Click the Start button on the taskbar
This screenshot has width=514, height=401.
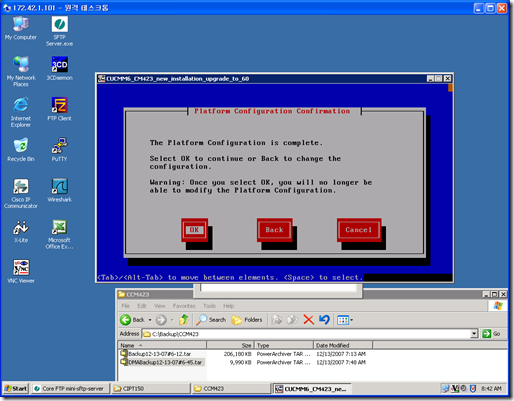click(16, 388)
